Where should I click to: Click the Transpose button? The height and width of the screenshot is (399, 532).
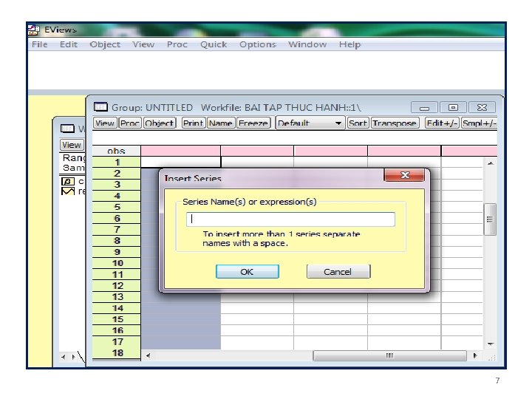point(395,123)
